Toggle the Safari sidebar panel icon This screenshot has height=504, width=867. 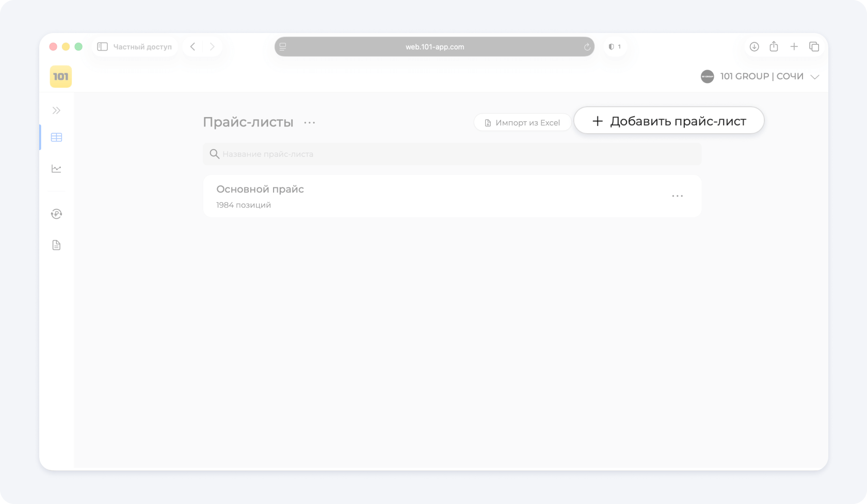click(102, 47)
